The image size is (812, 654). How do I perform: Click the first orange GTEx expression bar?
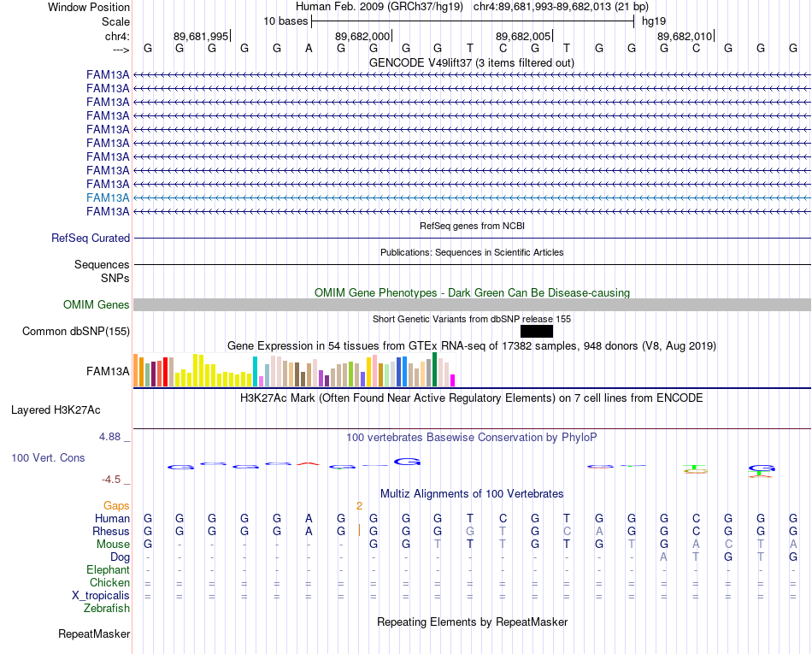pyautogui.click(x=136, y=370)
